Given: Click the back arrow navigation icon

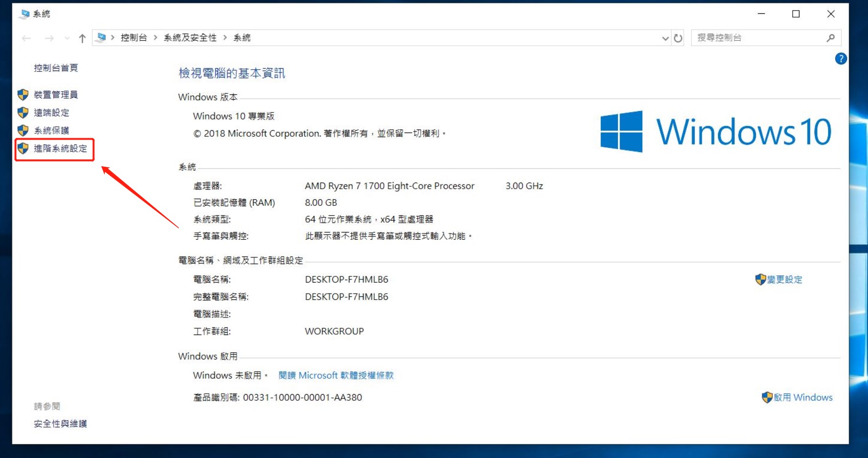Looking at the screenshot, I should point(27,38).
